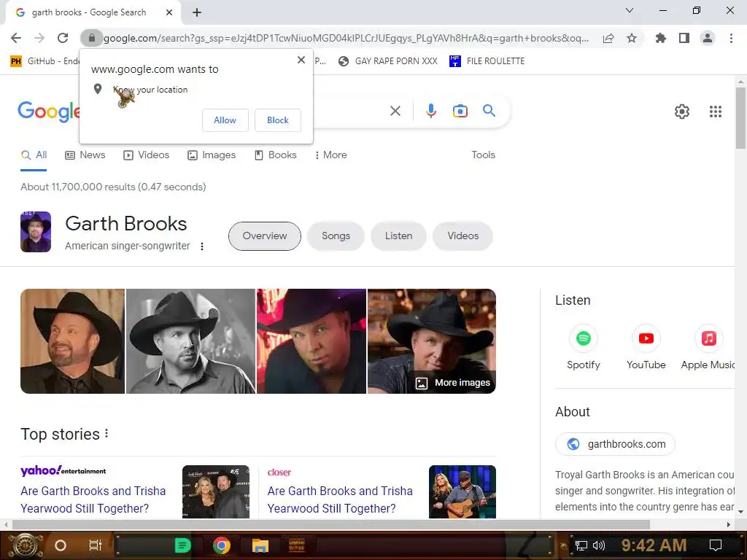This screenshot has height=560, width=747.
Task: Open the Garth Brooks panel options menu
Action: 202,246
